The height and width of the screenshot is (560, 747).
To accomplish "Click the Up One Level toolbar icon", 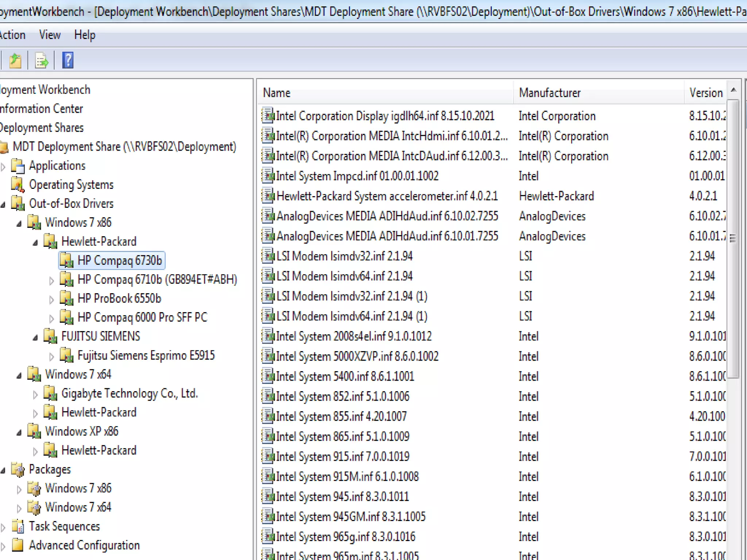I will pyautogui.click(x=15, y=60).
